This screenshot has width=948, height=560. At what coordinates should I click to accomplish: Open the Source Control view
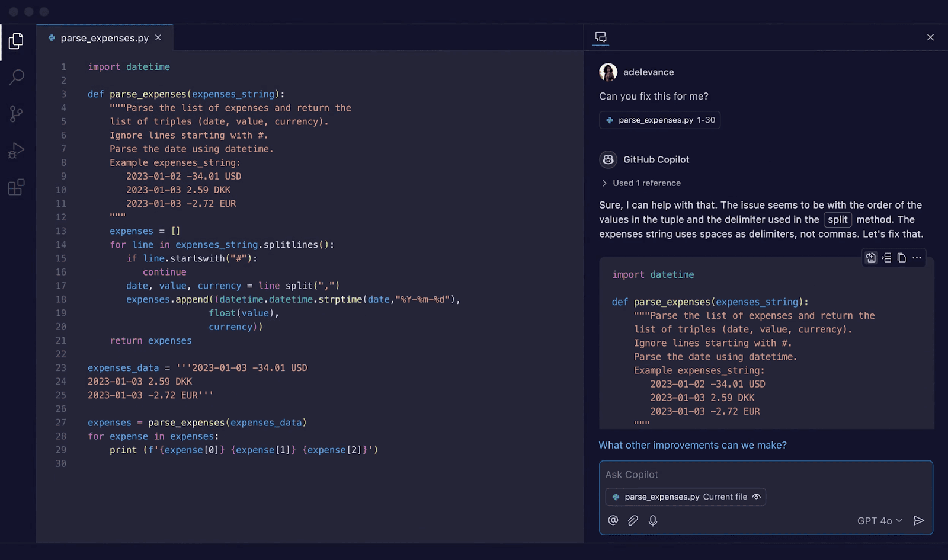(x=17, y=114)
